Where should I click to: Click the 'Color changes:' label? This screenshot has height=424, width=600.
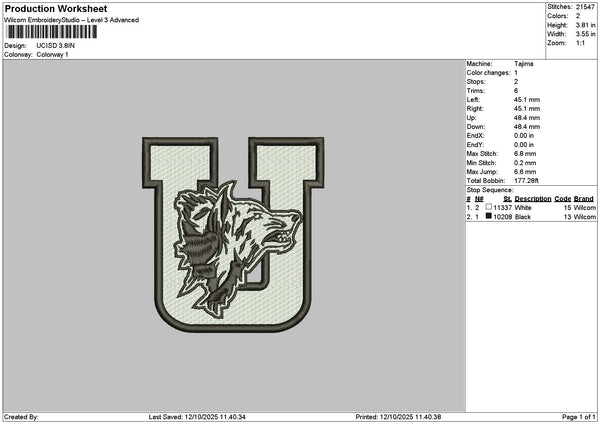click(x=488, y=73)
